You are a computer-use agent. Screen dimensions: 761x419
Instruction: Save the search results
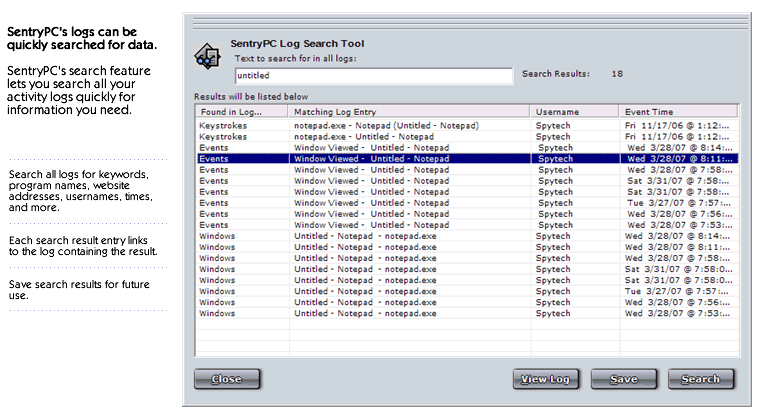[x=624, y=379]
